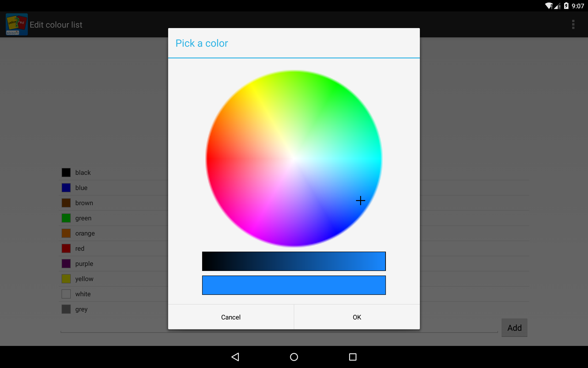Click the solid blue preview bar
This screenshot has height=368, width=588.
click(294, 285)
